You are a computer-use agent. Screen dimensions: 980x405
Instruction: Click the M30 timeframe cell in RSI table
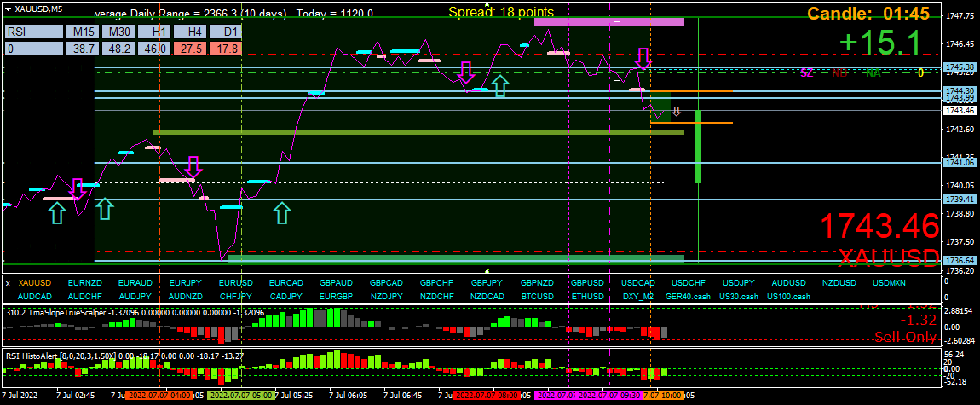point(118,32)
